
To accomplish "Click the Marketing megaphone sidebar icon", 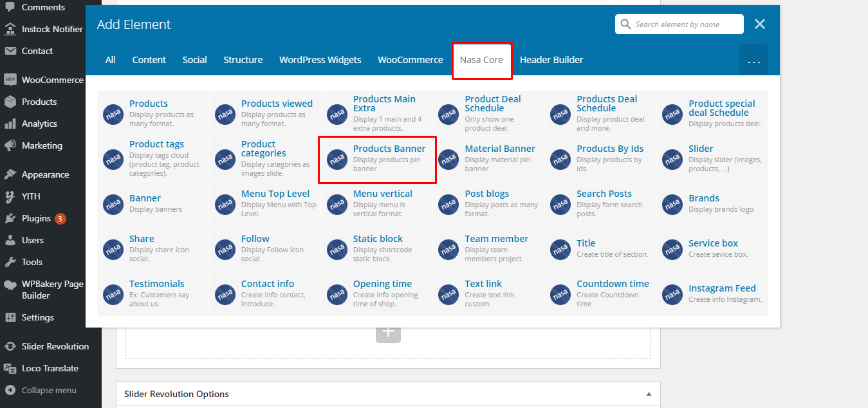I will pyautogui.click(x=10, y=145).
